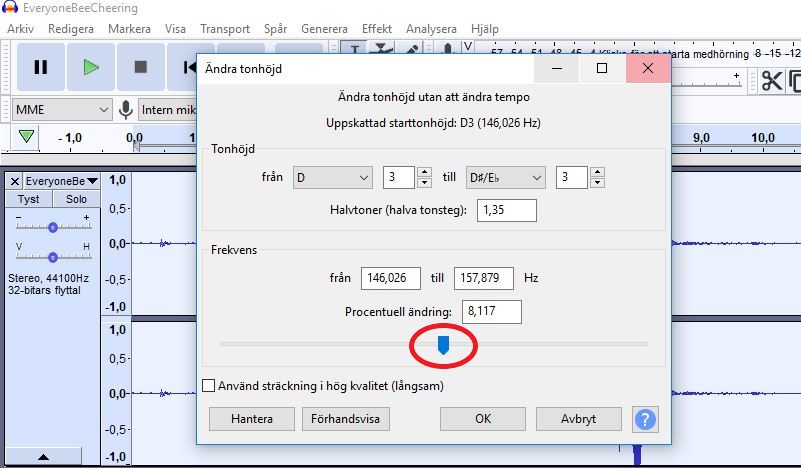801x468 pixels.
Task: Open the Redigera menu
Action: 71,29
